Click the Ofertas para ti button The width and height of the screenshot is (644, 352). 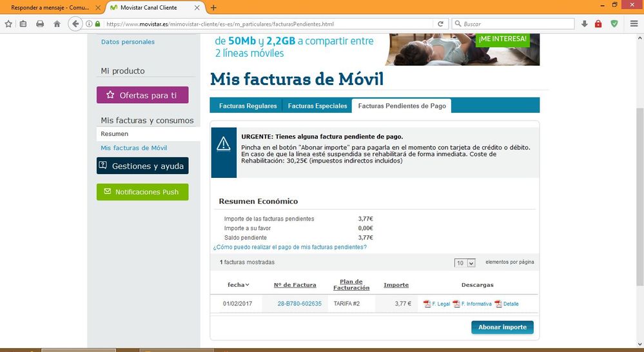(142, 95)
